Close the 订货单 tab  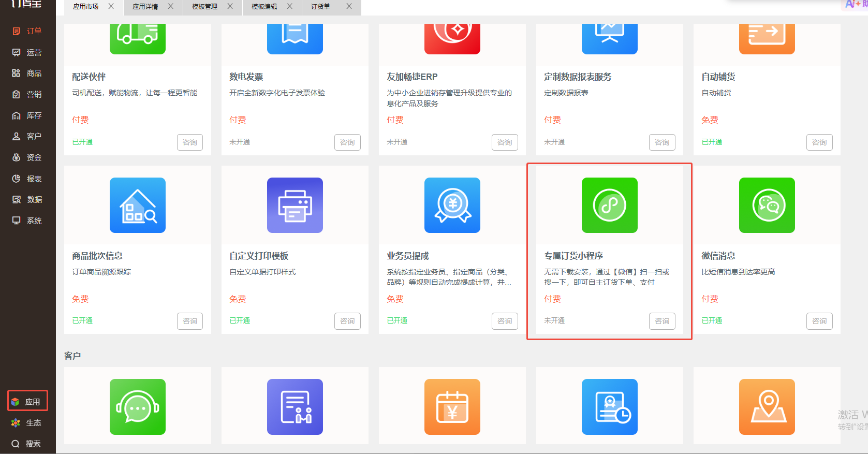(349, 6)
